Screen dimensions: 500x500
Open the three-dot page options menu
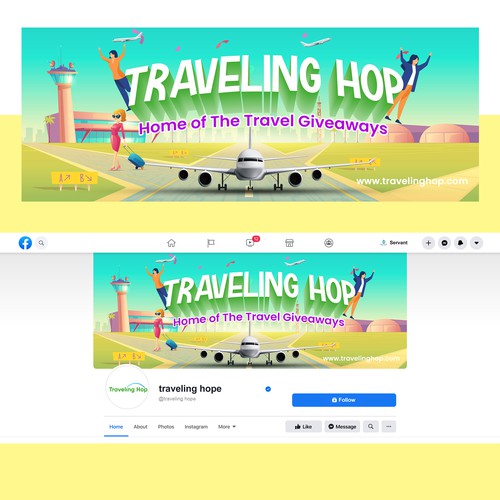click(389, 426)
